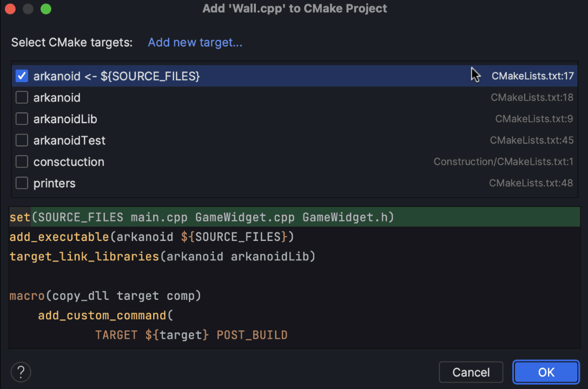This screenshot has height=389, width=588.
Task: Enable the arkanoid target checkbox
Action: click(21, 97)
